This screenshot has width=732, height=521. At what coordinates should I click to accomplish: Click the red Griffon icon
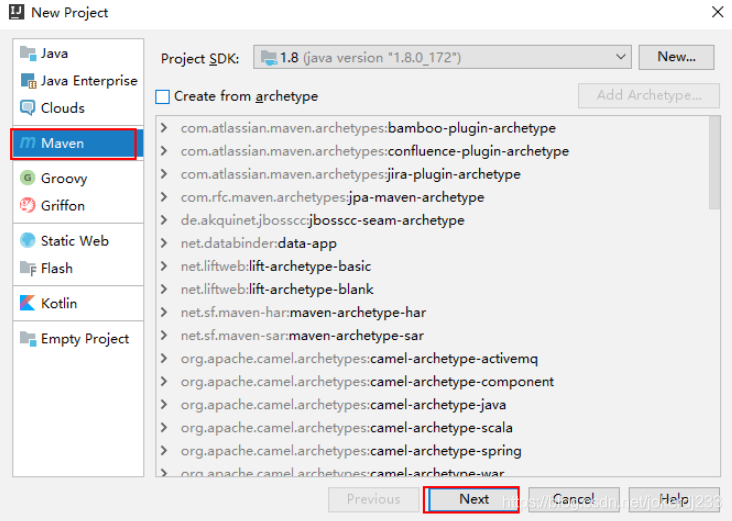coord(28,205)
